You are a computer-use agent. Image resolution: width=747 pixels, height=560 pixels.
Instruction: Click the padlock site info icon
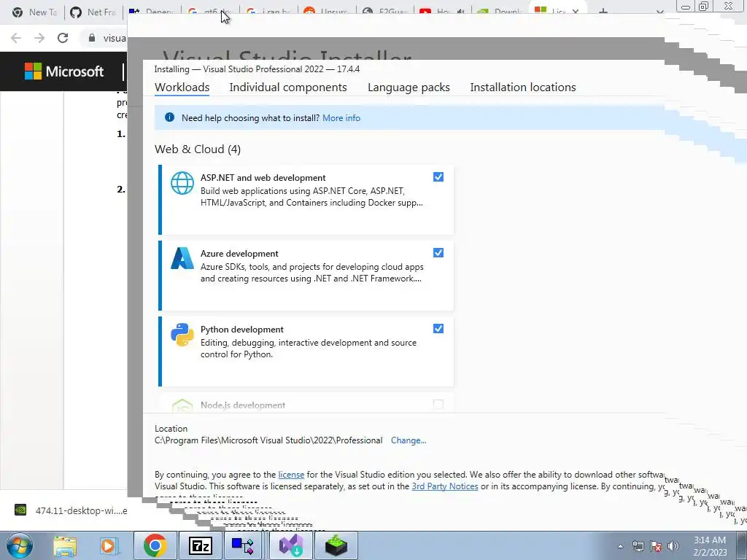click(x=92, y=38)
